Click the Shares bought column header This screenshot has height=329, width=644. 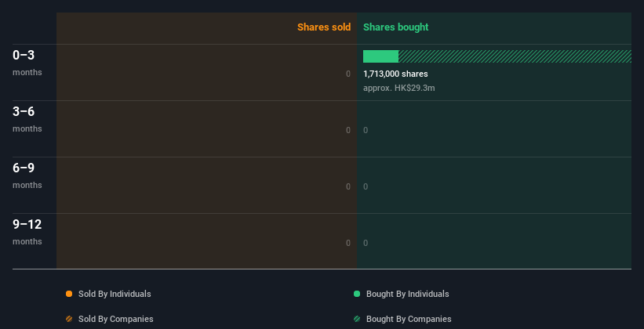[x=395, y=27]
